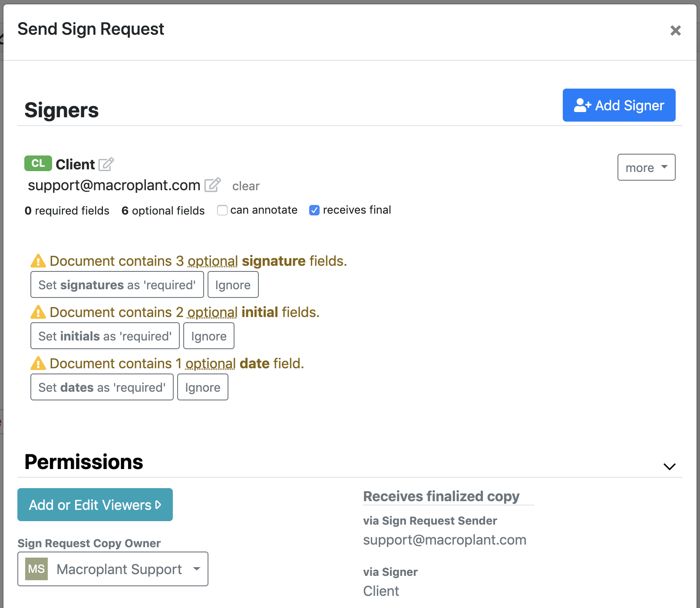
Task: Enable the can annotate checkbox
Action: [222, 210]
